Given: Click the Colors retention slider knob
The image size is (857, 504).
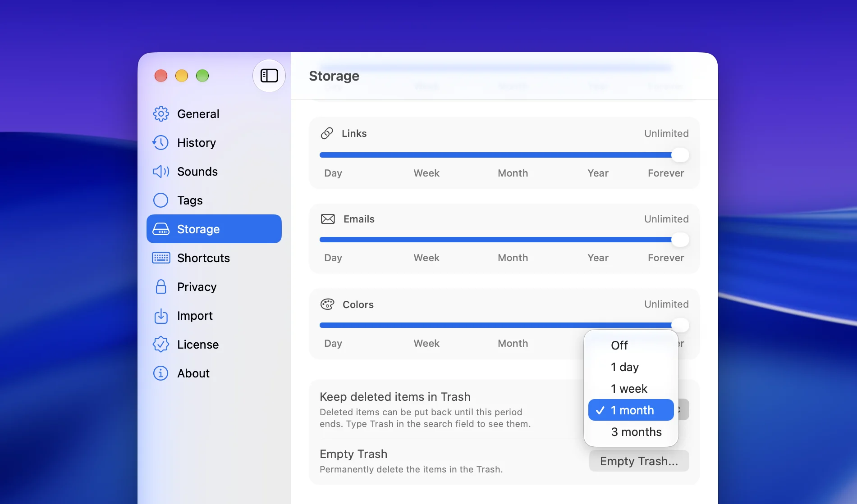Looking at the screenshot, I should coord(680,325).
